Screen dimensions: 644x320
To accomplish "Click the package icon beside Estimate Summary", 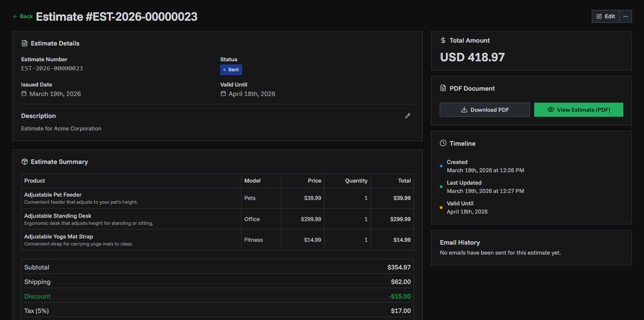I will 24,162.
